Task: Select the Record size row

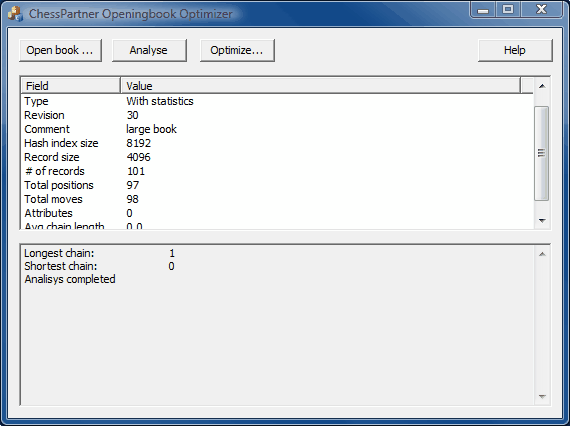Action: click(277, 157)
